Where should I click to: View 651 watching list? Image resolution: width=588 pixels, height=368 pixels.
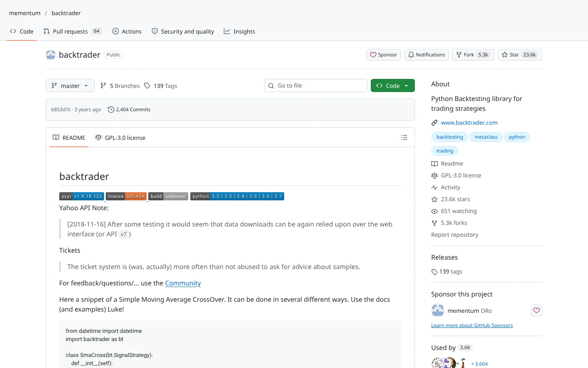pyautogui.click(x=454, y=211)
